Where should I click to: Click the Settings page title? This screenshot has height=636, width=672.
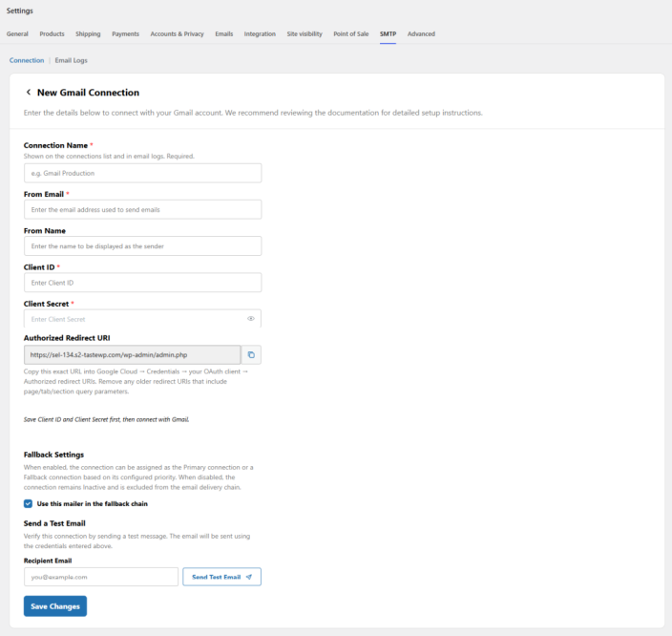point(20,11)
